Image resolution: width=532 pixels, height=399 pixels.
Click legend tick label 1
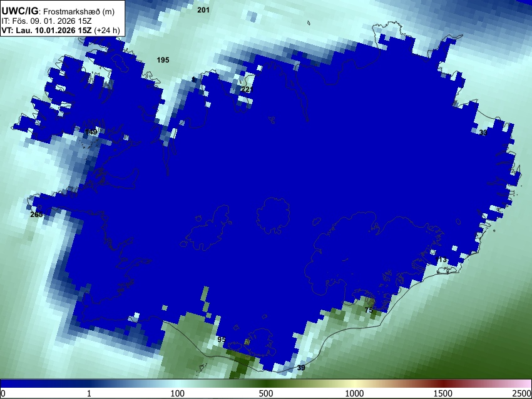[x=89, y=393]
